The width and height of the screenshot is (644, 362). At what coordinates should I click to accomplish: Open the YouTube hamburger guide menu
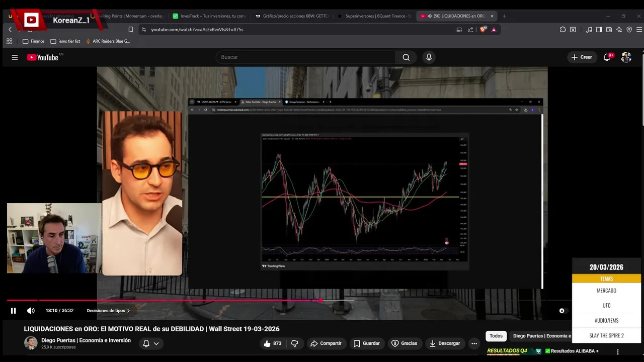coord(15,57)
